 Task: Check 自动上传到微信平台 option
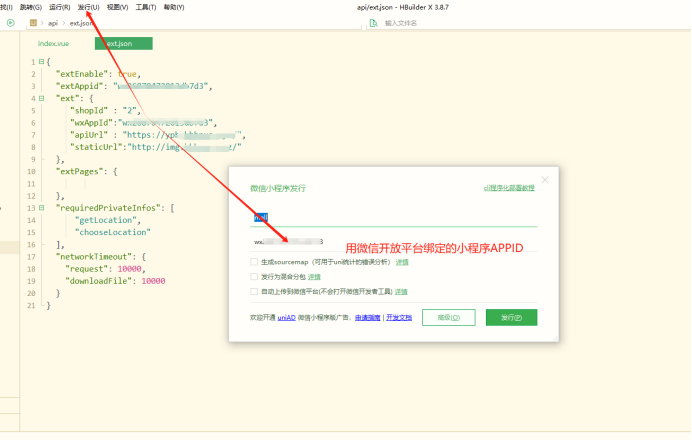pos(254,291)
